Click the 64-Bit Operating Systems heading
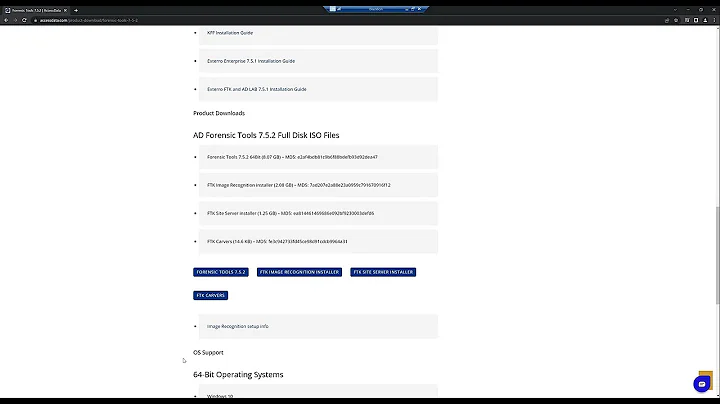 238,375
